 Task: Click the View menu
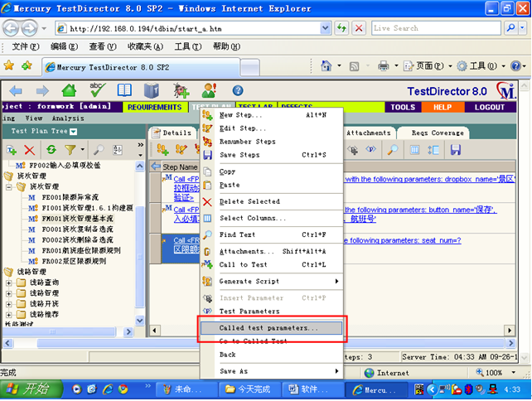pyautogui.click(x=34, y=118)
